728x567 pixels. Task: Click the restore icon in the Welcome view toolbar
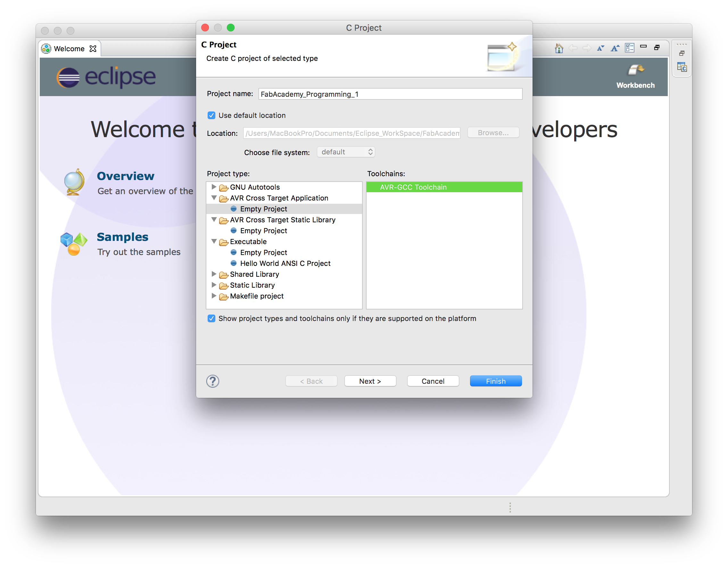(x=657, y=48)
